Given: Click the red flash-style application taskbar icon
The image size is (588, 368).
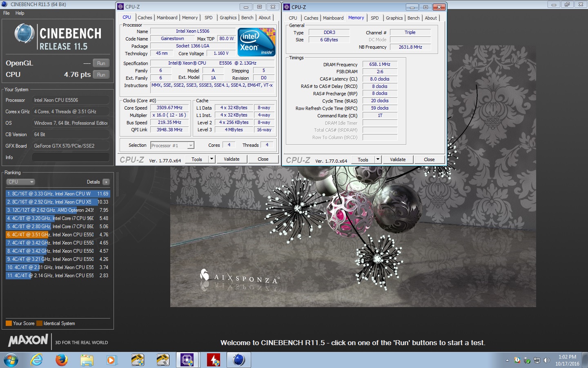Looking at the screenshot, I should 213,360.
